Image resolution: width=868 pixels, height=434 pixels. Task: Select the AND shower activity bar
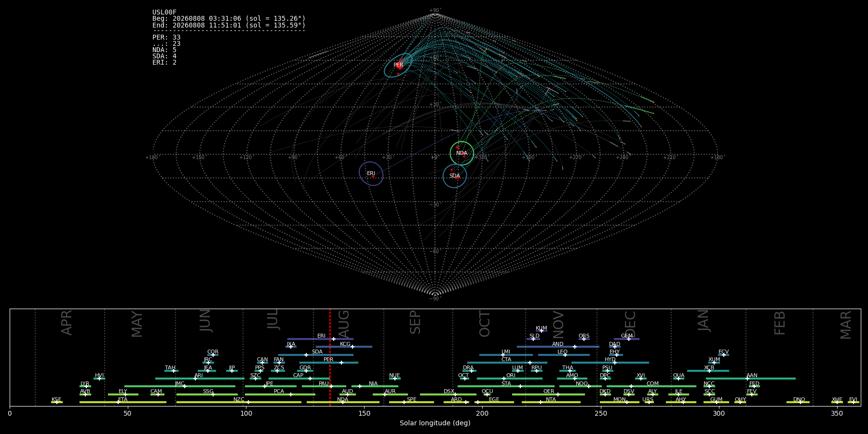(x=558, y=347)
